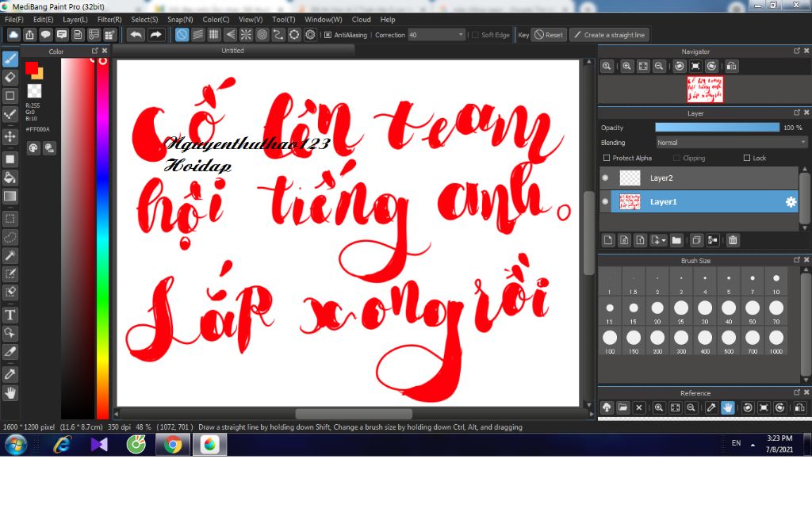Zoom out within Navigator panel
Screen dimensions: 812x524
[x=659, y=67]
